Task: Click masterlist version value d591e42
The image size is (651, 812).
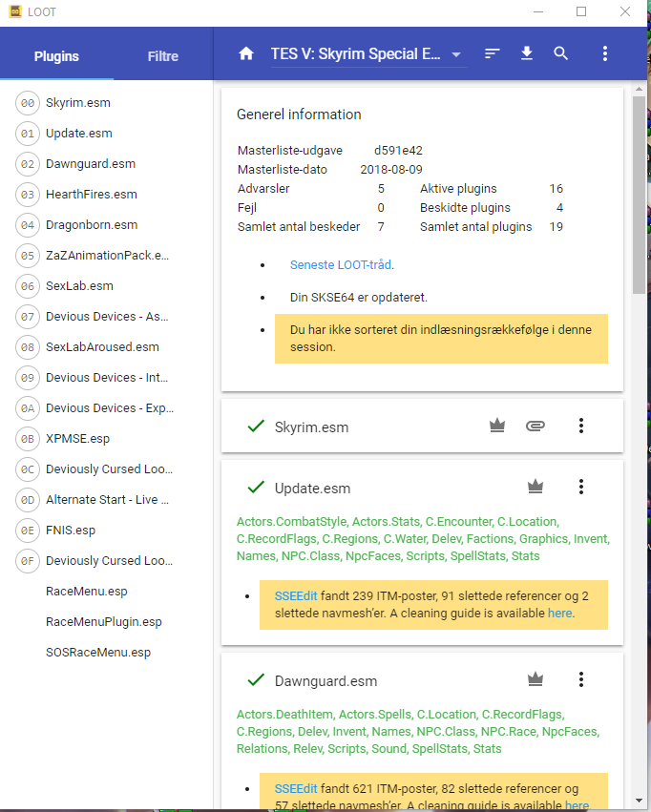Action: pos(398,151)
